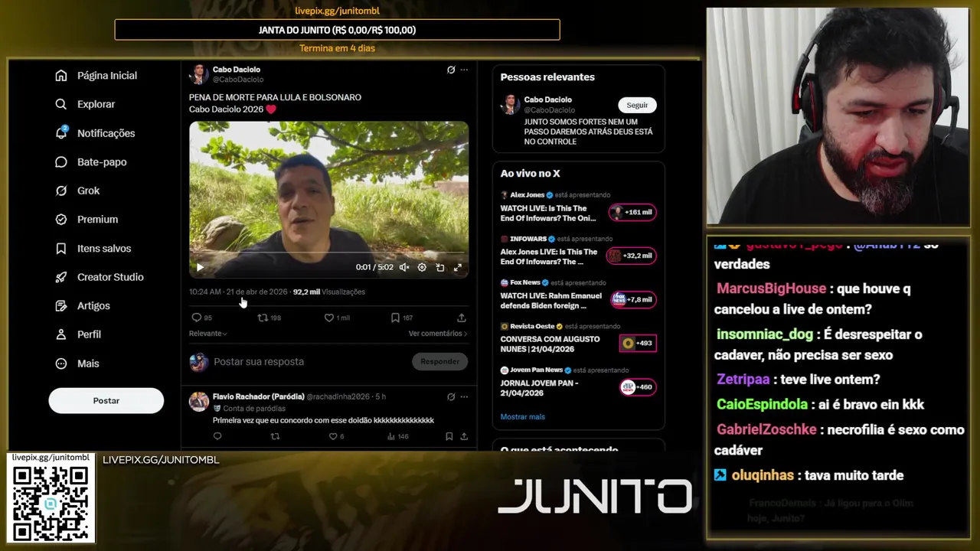Open Bate-papo messages

tap(91, 162)
